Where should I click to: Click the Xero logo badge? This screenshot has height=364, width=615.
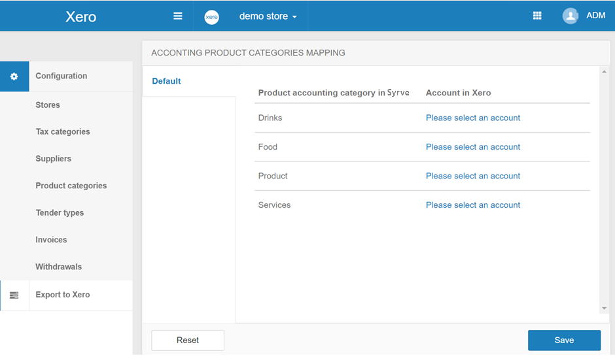pos(211,17)
